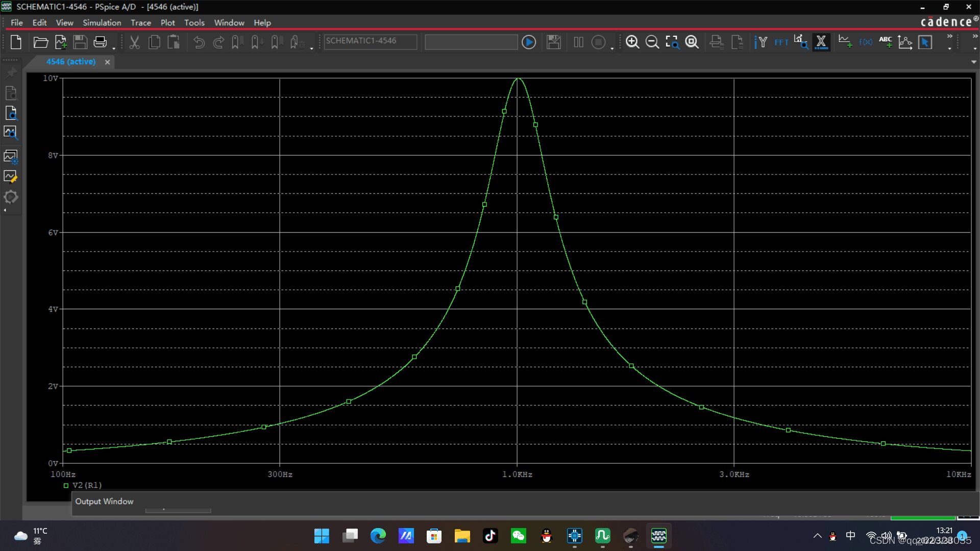Open dropdown arrow next to printer icon
Image resolution: width=980 pixels, height=551 pixels.
tap(113, 48)
